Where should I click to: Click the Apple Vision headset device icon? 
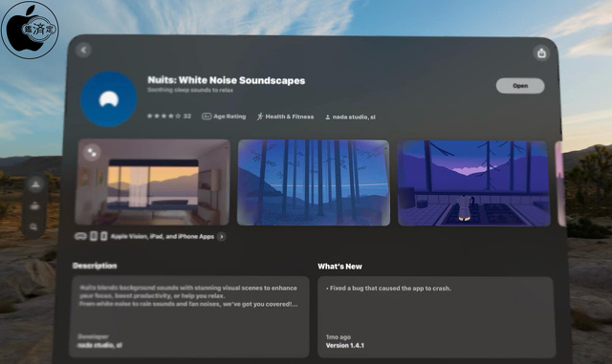pyautogui.click(x=80, y=236)
